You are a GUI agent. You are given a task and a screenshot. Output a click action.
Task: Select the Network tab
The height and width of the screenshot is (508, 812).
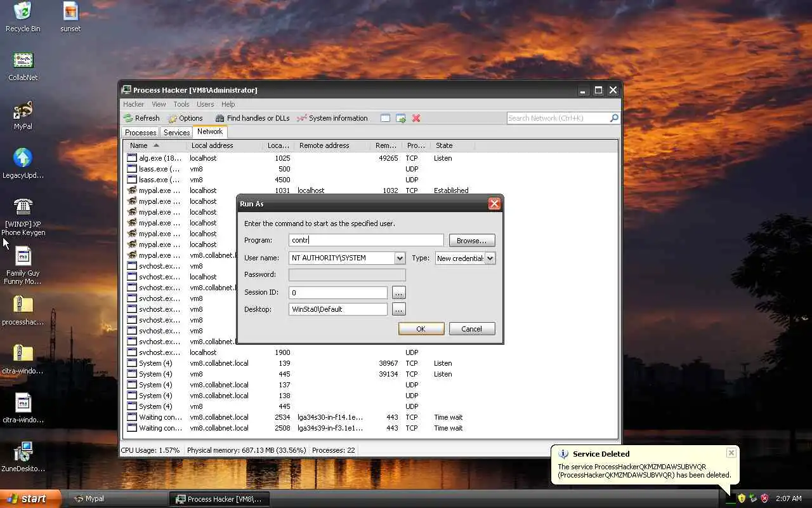(210, 132)
